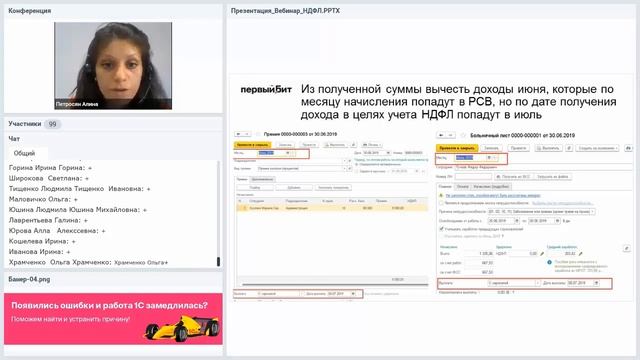Click 'Провести и закрыть' in Премия window
Screen dimensions: 640x360
pyautogui.click(x=252, y=145)
